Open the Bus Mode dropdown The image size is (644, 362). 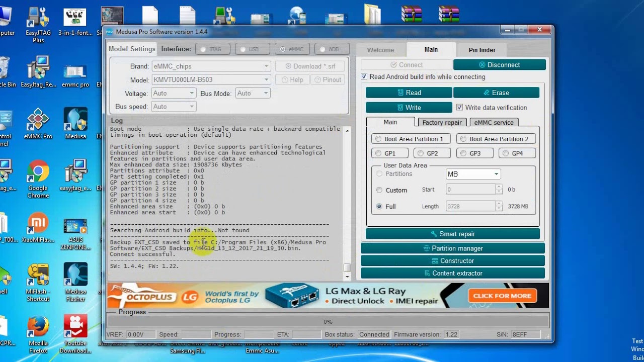point(253,94)
